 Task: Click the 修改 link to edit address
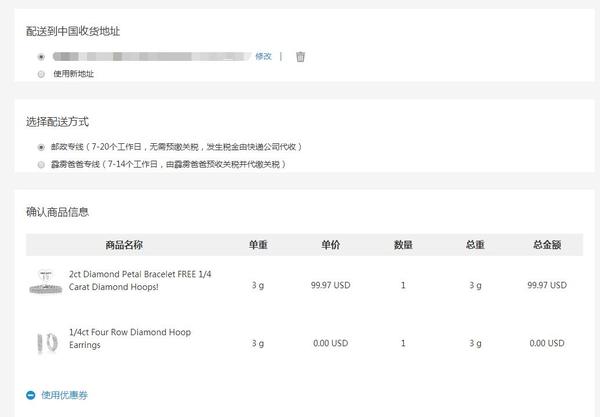pos(263,57)
